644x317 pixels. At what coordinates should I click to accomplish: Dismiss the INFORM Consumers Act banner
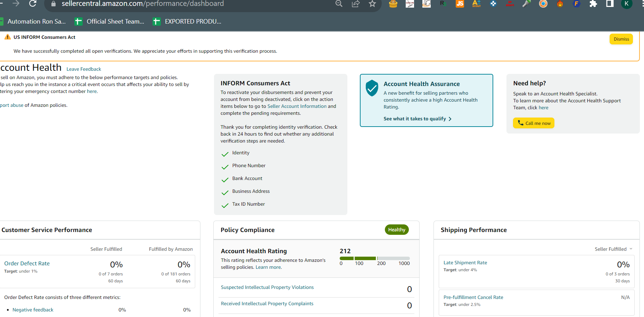coord(621,39)
